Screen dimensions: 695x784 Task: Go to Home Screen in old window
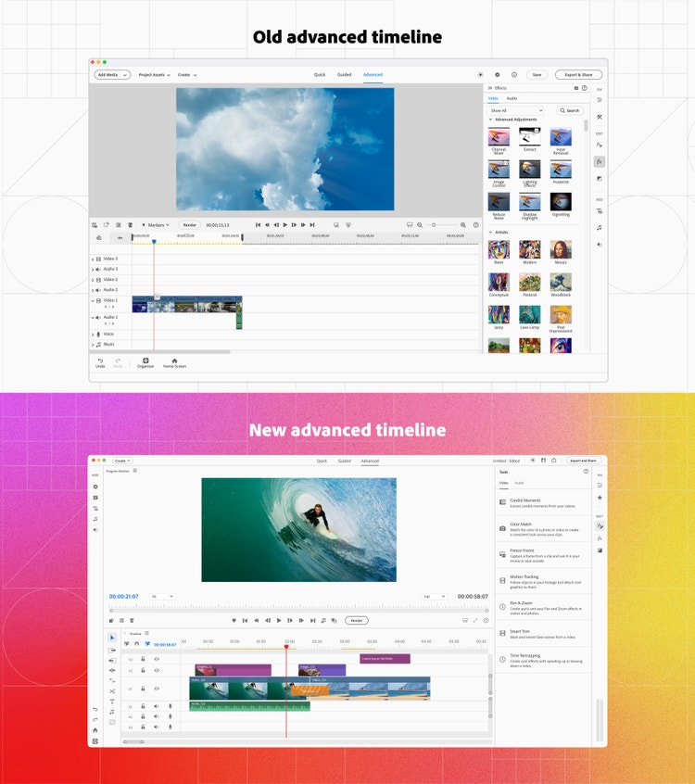coord(174,362)
